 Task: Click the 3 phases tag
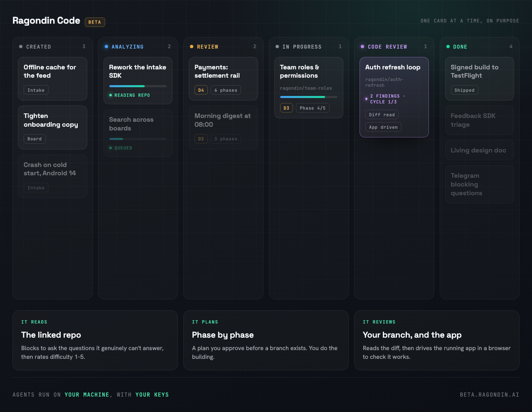pos(226,139)
